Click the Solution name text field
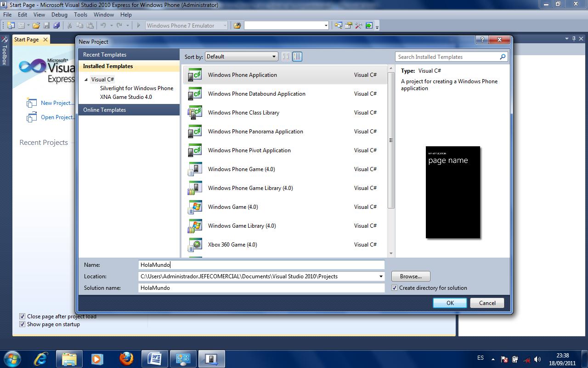This screenshot has width=588, height=368. pyautogui.click(x=261, y=288)
